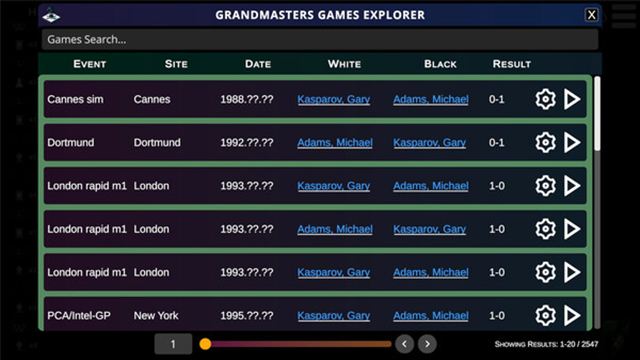
Task: Click the Games Search input field
Action: tap(320, 40)
